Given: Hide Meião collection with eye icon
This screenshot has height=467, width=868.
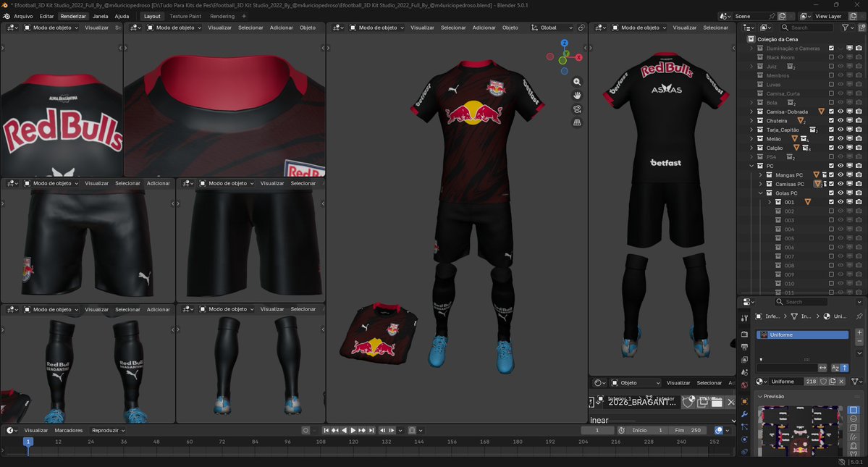Looking at the screenshot, I should 840,139.
